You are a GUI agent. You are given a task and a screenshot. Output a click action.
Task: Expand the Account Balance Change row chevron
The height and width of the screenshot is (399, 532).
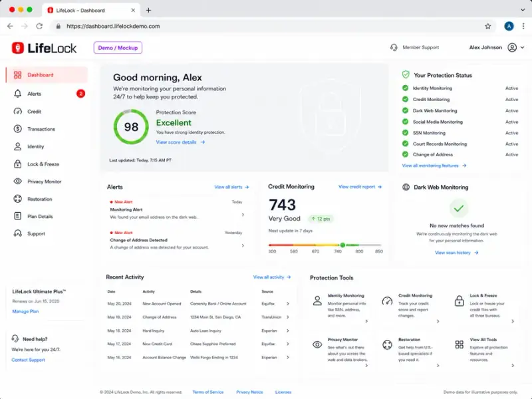point(288,357)
